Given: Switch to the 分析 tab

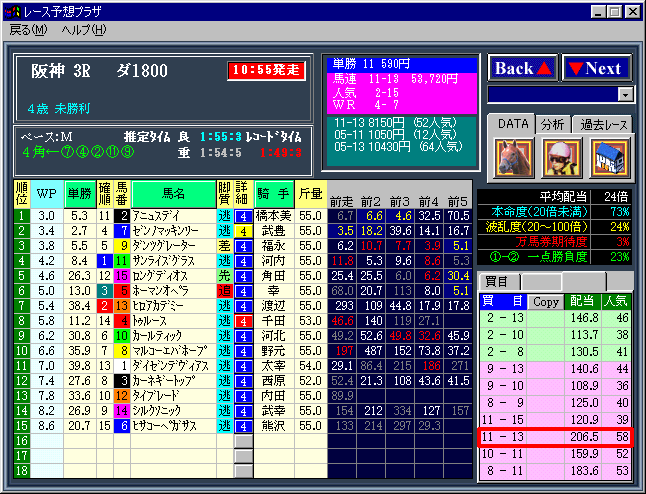Looking at the screenshot, I should click(x=552, y=124).
